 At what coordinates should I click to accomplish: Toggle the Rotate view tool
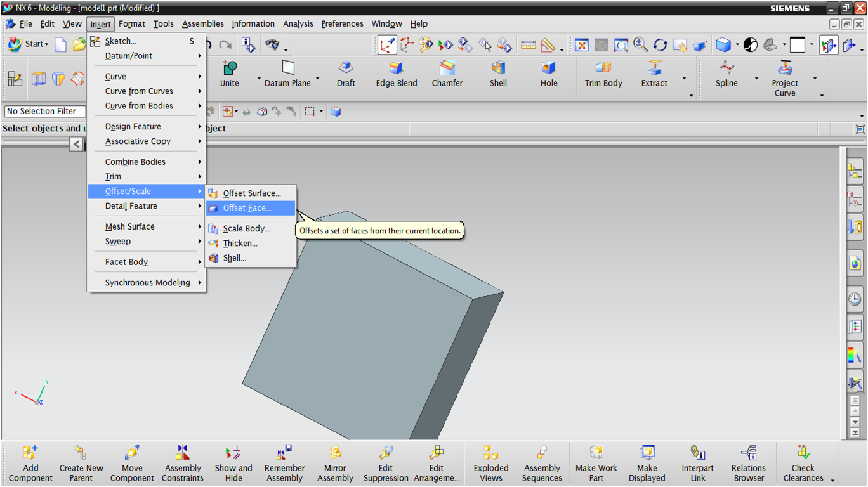(660, 44)
